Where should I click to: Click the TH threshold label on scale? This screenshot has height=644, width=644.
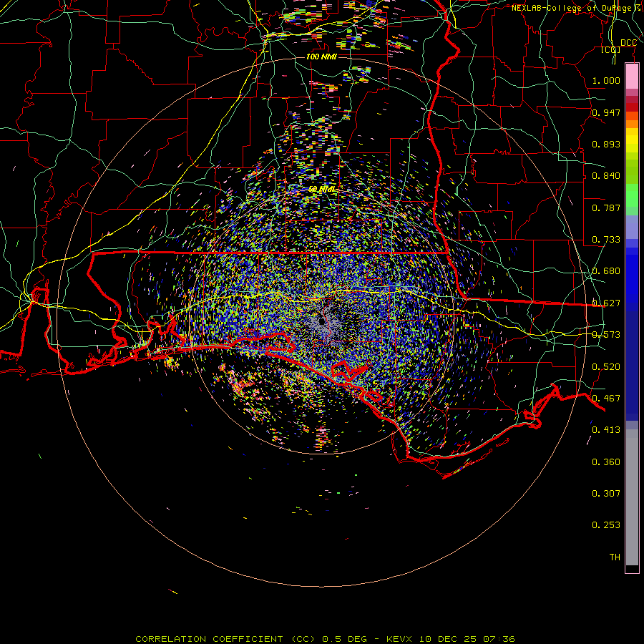point(615,557)
